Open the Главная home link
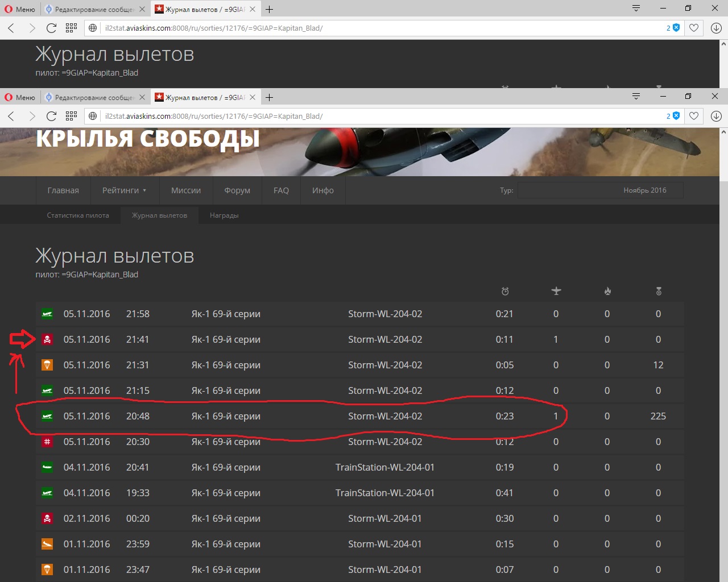The width and height of the screenshot is (728, 582). (x=63, y=190)
